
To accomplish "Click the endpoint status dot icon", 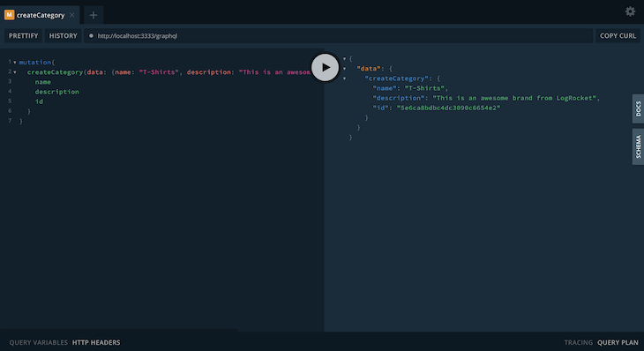I will tap(91, 35).
